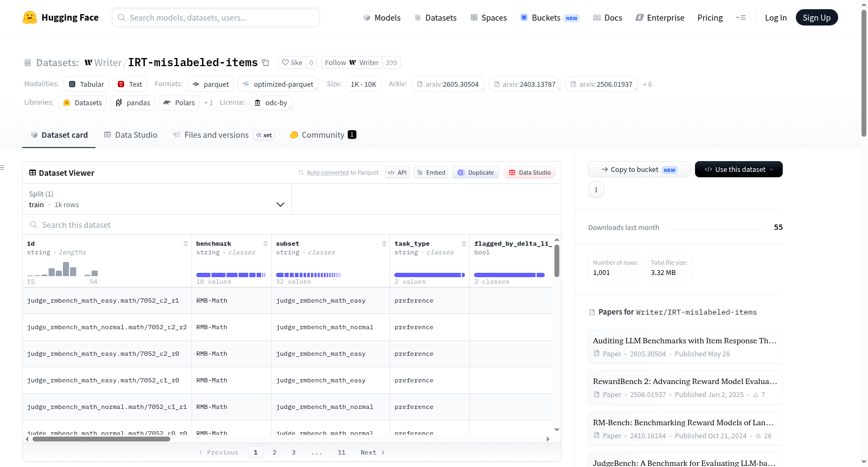Switch to the Data Studio tab
868x467 pixels.
click(131, 135)
